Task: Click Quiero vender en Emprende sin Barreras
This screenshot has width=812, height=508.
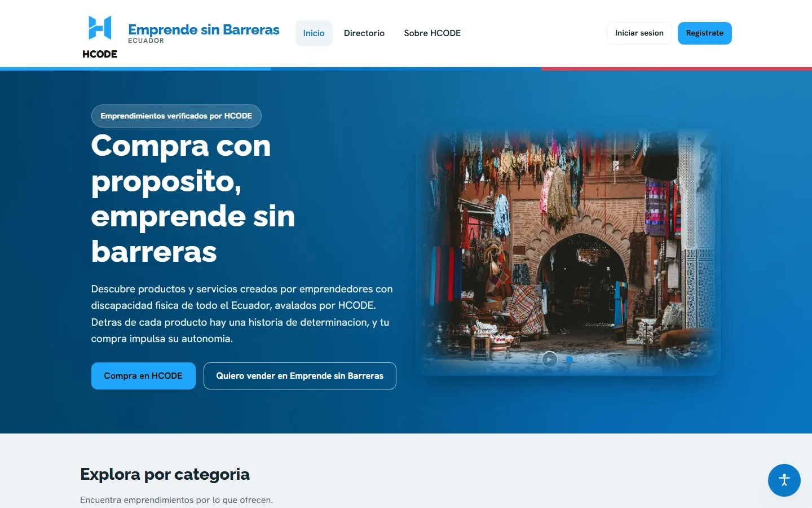Action: click(x=300, y=376)
